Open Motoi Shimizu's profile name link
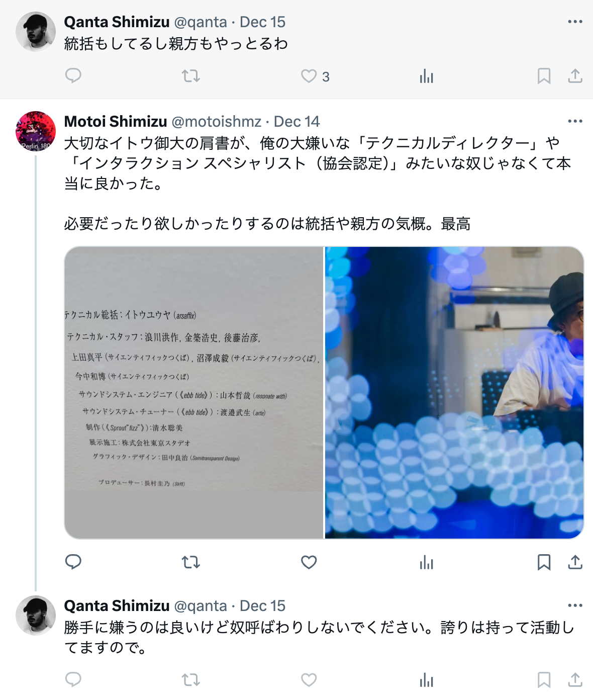 (116, 121)
